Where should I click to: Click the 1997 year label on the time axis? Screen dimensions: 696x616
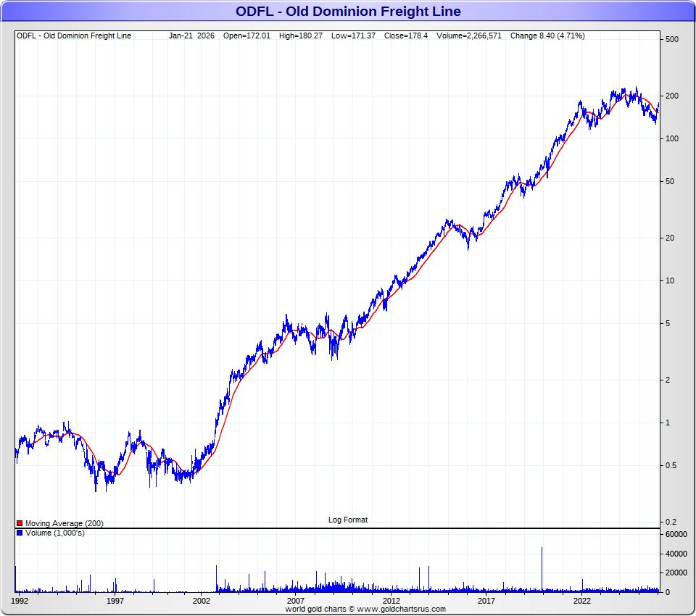(x=115, y=601)
